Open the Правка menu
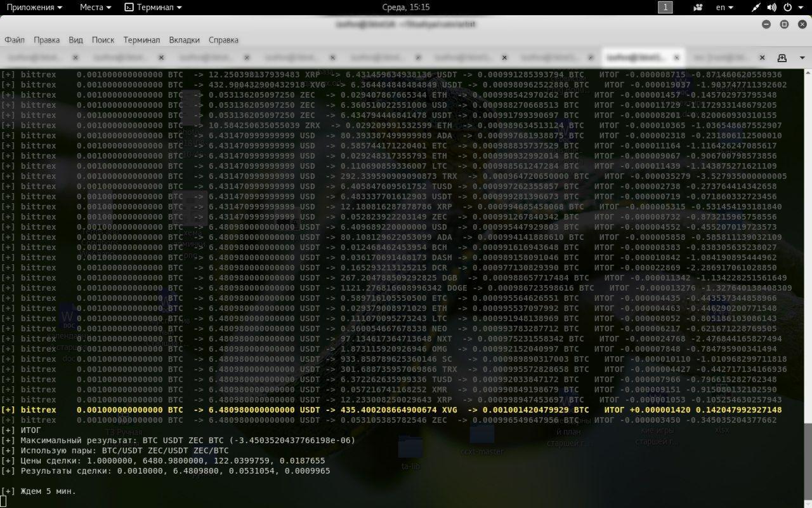 coord(46,39)
